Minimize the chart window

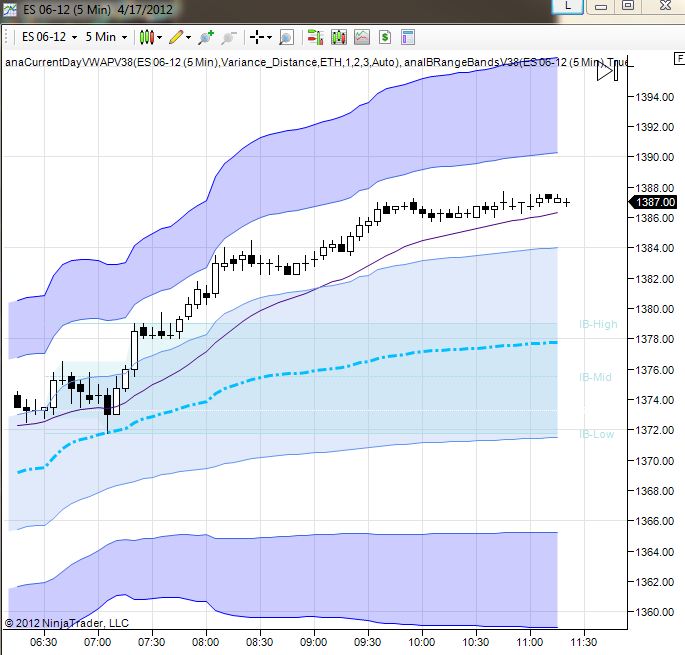pos(601,6)
